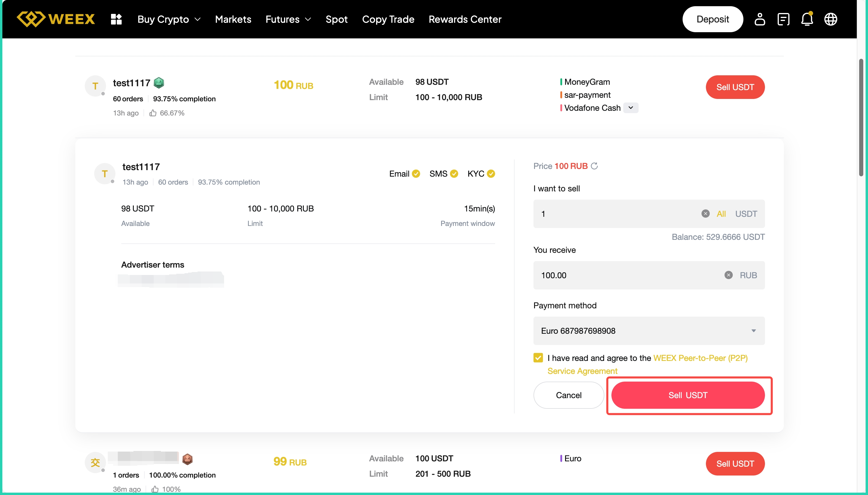Open the Buy Crypto dropdown menu
The image size is (868, 495).
(169, 19)
